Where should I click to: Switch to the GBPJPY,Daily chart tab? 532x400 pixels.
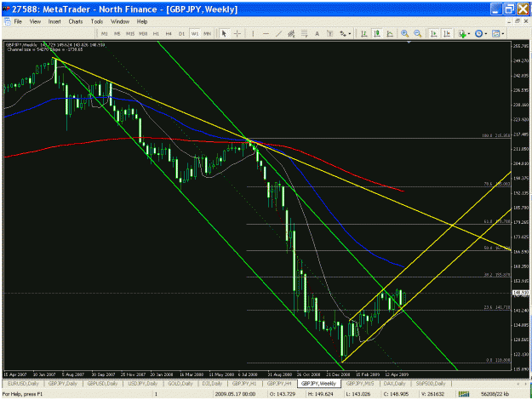[x=63, y=383]
